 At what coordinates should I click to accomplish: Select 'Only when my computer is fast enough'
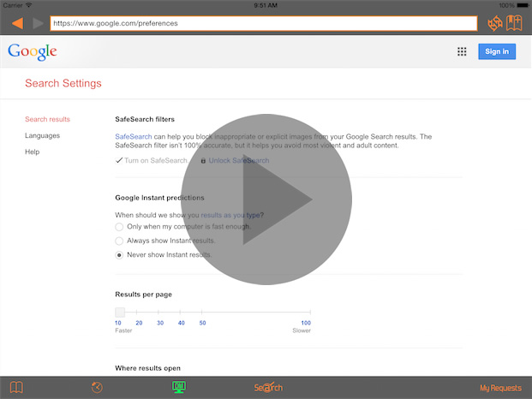[119, 227]
